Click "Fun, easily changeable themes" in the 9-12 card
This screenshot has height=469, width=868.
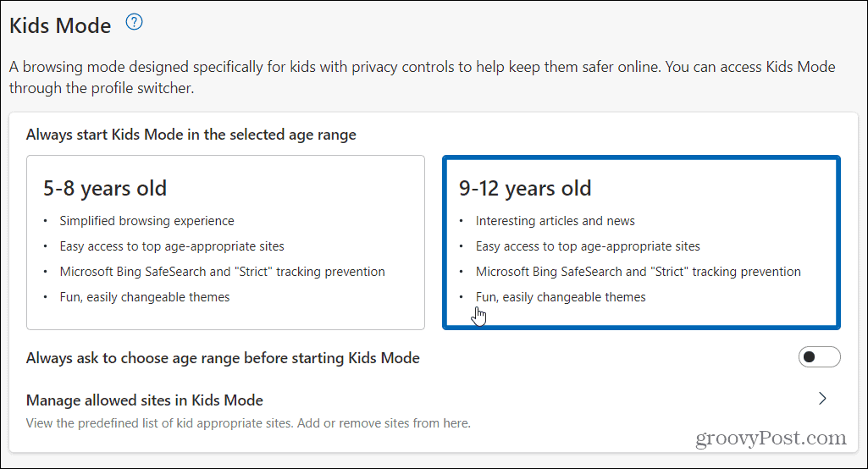561,297
